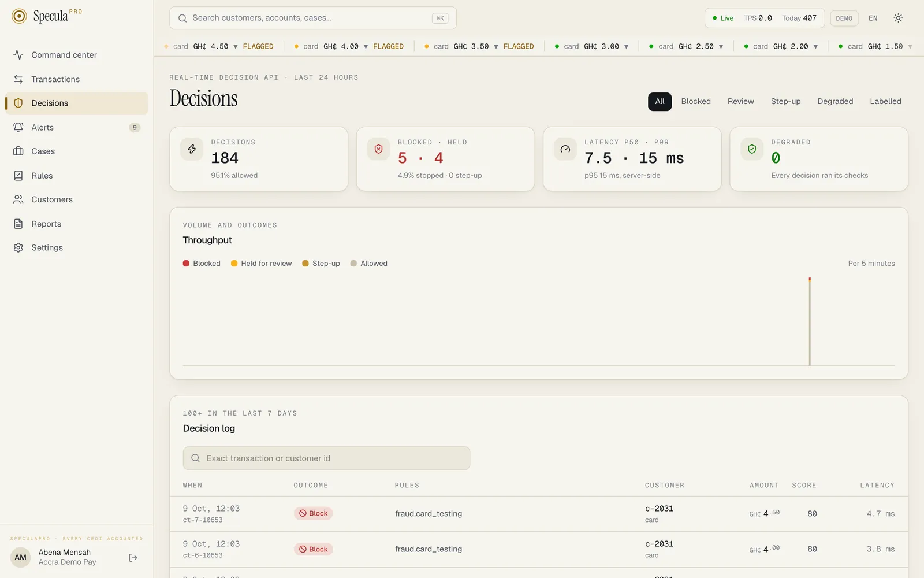Viewport: 924px width, 578px height.
Task: Open decision row ct-7-10653
Action: 539,514
